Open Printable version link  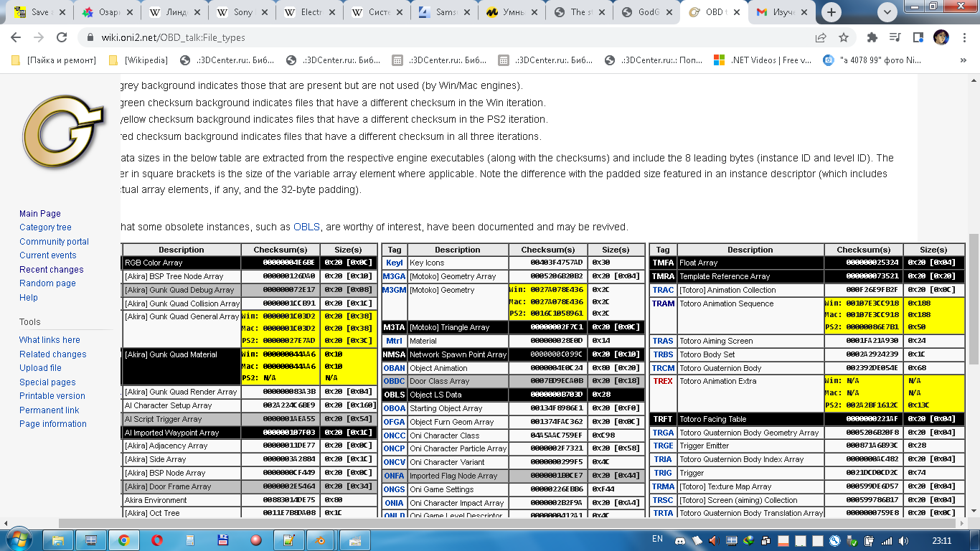52,396
